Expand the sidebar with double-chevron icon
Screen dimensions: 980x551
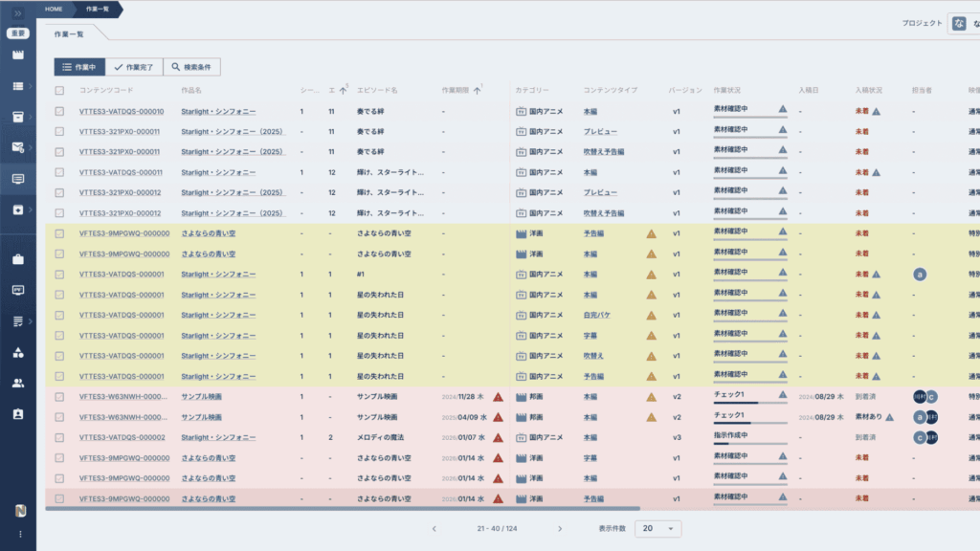point(18,13)
